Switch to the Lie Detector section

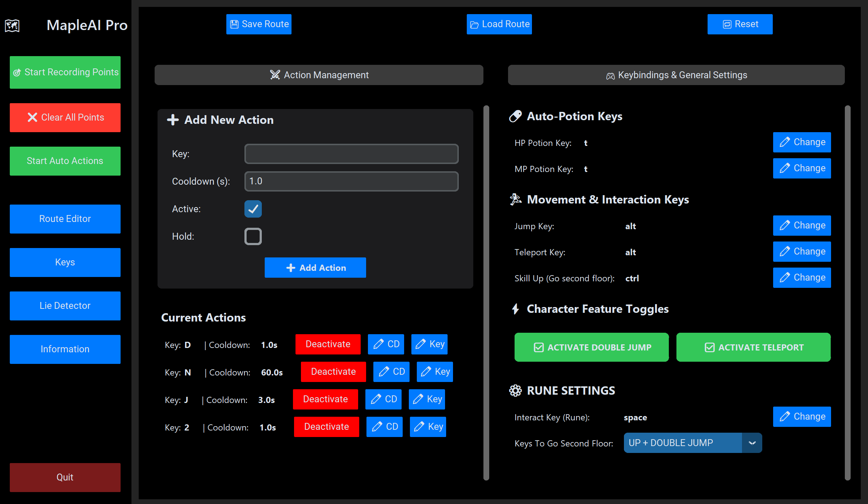pos(65,306)
